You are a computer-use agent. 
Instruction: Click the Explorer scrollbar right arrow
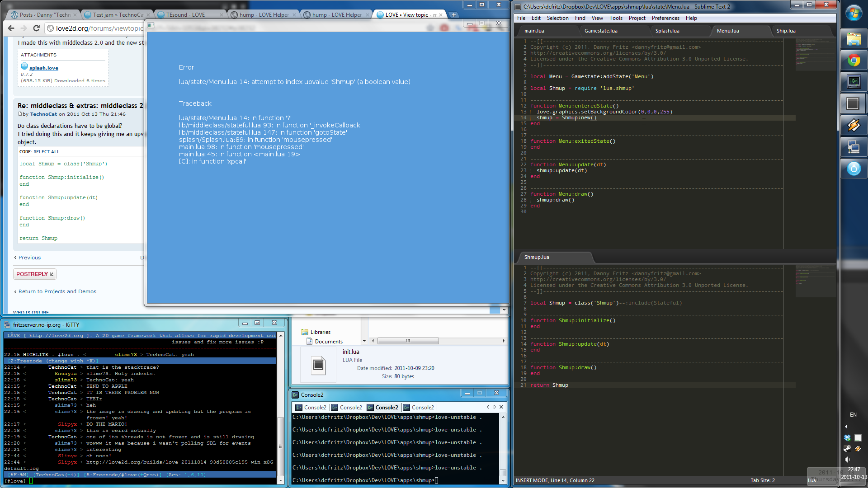[x=504, y=341]
